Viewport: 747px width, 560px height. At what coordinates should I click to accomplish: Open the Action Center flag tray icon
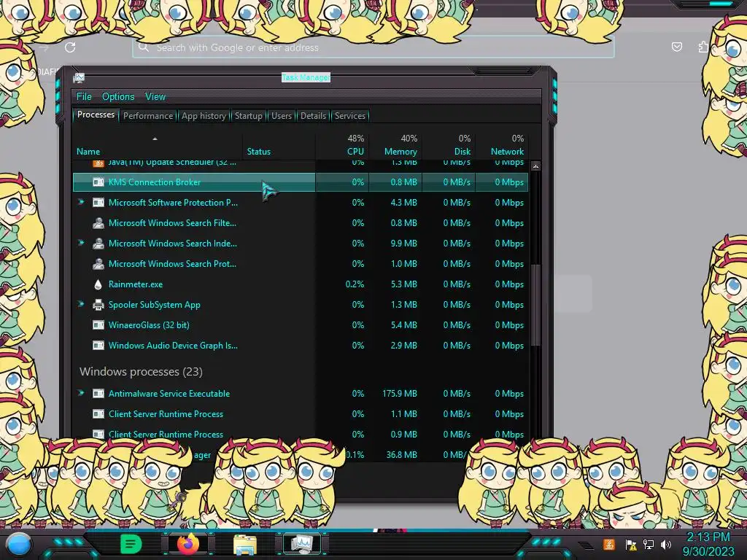point(631,545)
